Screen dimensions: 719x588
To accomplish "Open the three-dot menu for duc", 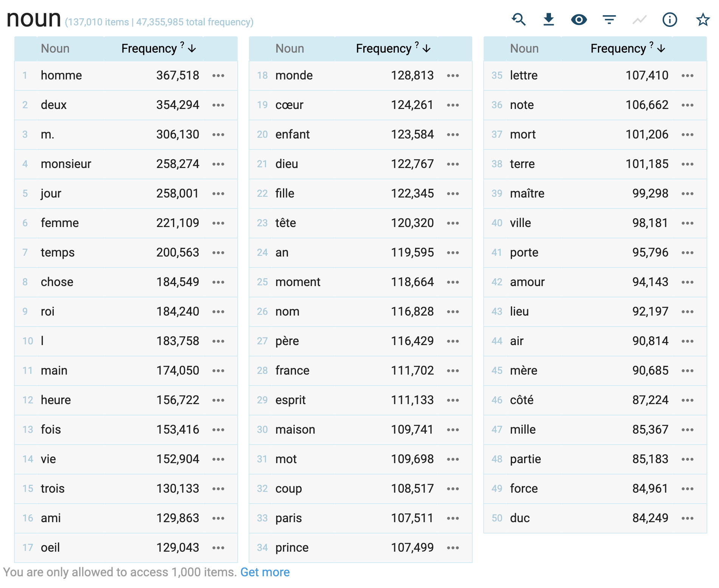I will [x=688, y=518].
